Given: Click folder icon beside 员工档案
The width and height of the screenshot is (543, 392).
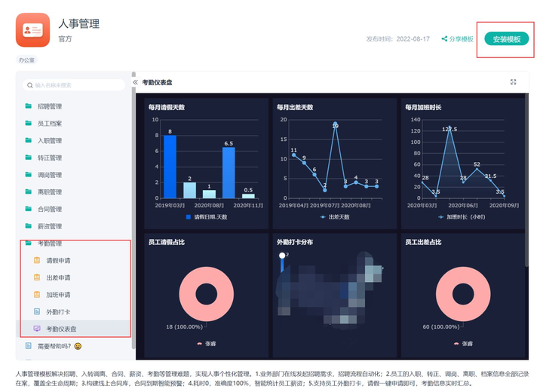Looking at the screenshot, I should coord(29,123).
